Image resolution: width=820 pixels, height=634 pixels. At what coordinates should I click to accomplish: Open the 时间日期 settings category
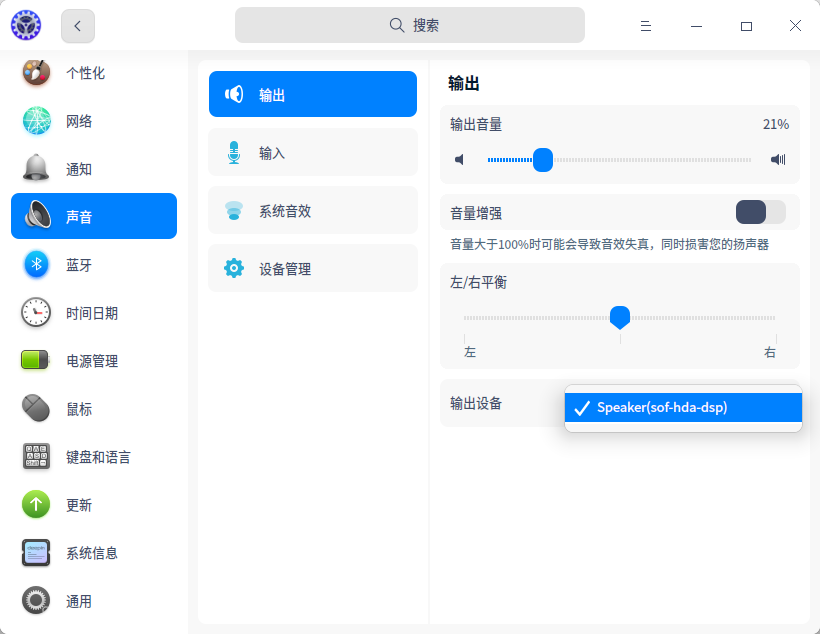click(x=94, y=312)
